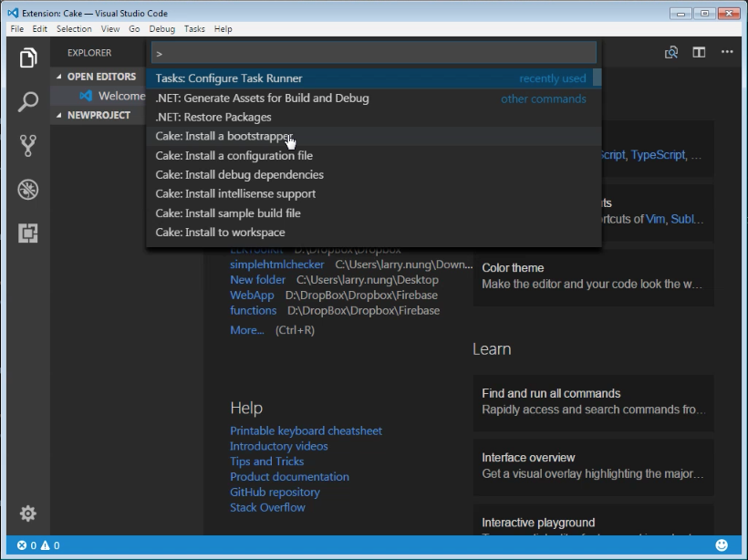Open the Tasks menu
The image size is (748, 560).
tap(194, 29)
